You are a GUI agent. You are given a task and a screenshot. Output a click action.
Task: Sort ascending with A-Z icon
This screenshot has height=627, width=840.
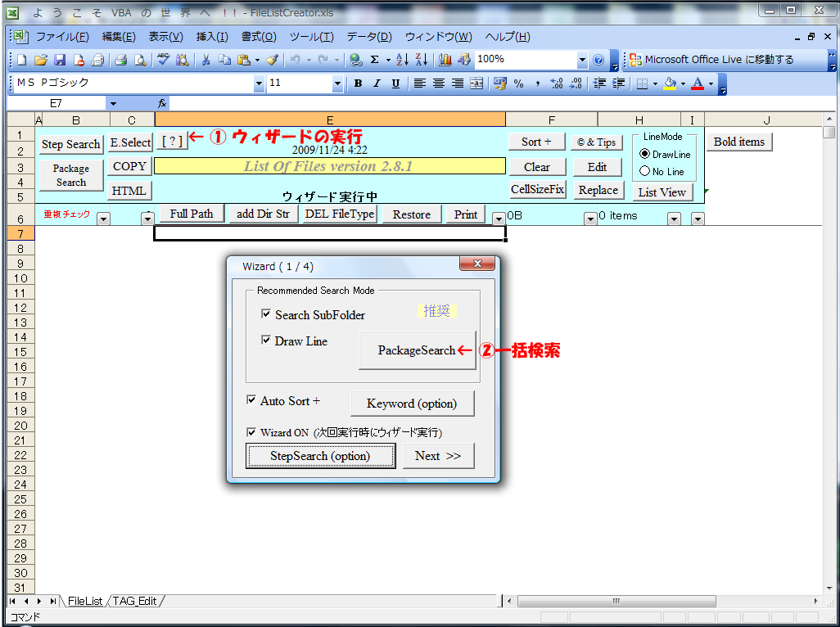402,61
